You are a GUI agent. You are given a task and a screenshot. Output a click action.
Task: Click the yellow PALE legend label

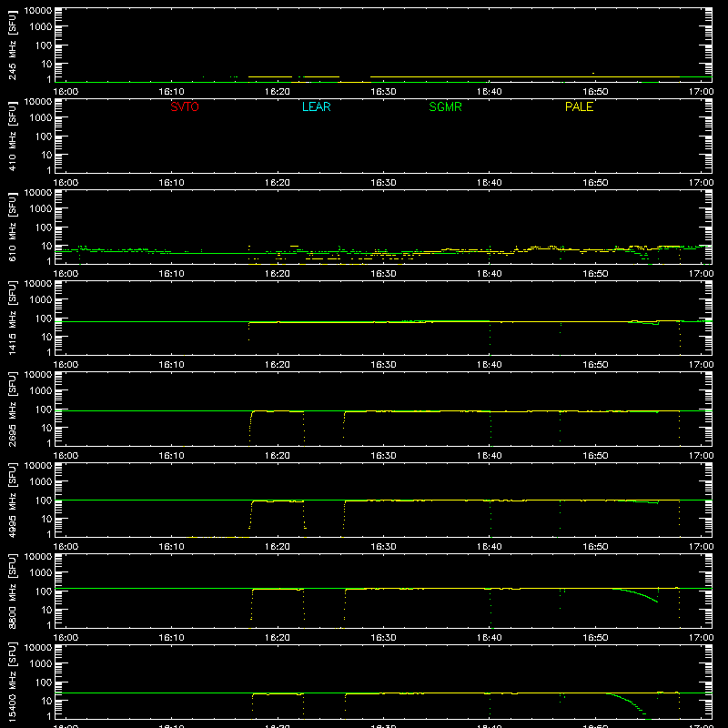click(579, 106)
